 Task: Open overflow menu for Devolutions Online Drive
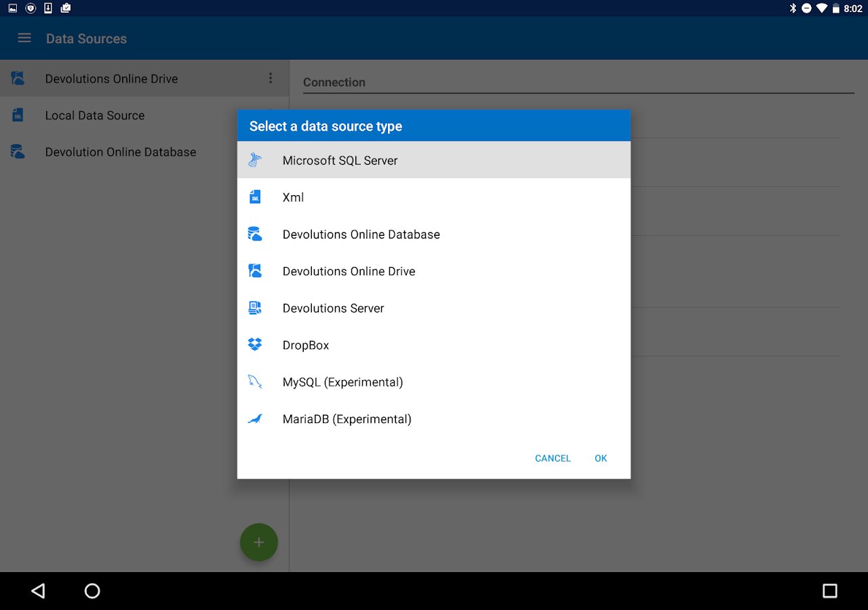pos(271,79)
